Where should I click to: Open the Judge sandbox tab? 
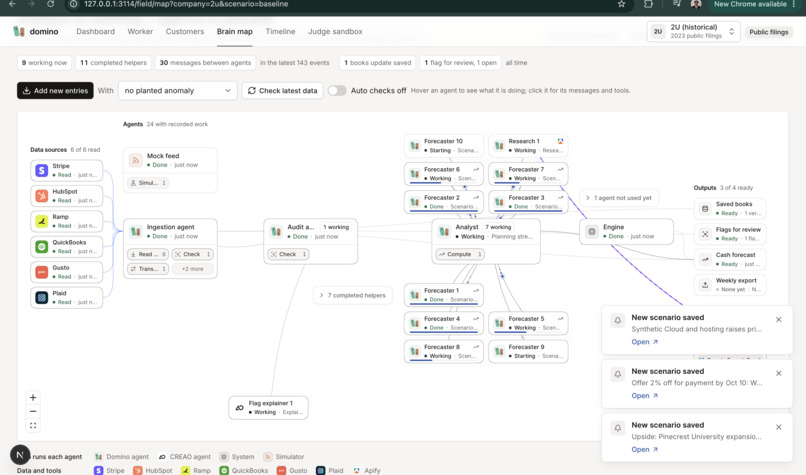point(335,31)
